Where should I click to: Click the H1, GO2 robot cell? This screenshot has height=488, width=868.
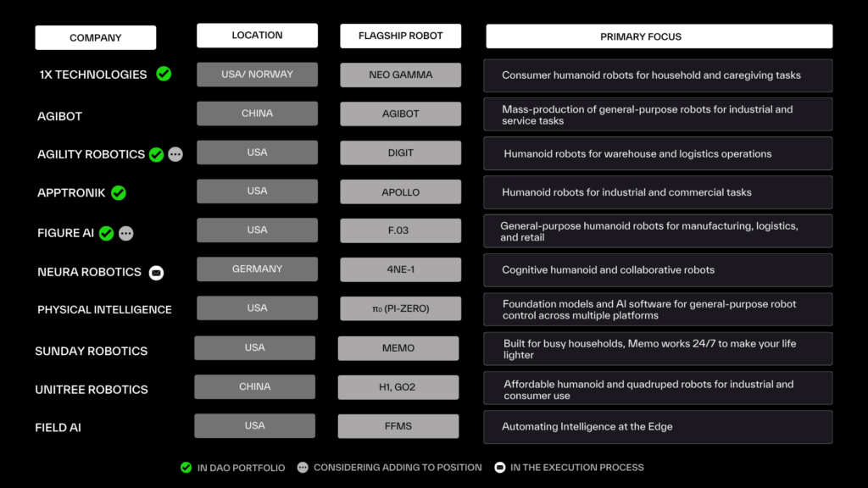(x=398, y=387)
